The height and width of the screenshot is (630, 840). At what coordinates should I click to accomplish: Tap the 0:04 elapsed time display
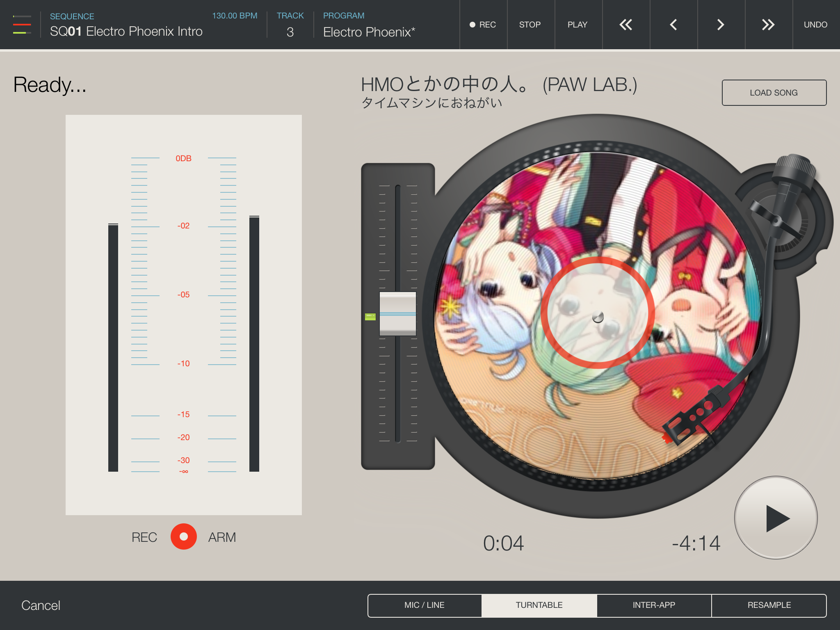pyautogui.click(x=503, y=543)
